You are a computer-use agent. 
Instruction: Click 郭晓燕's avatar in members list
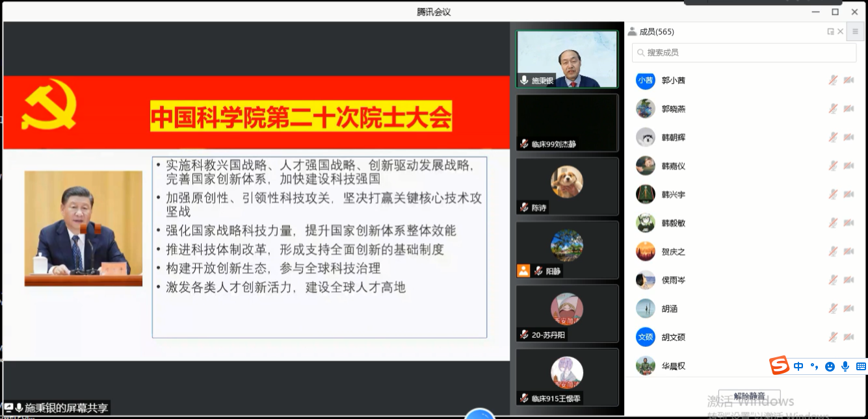pos(646,109)
